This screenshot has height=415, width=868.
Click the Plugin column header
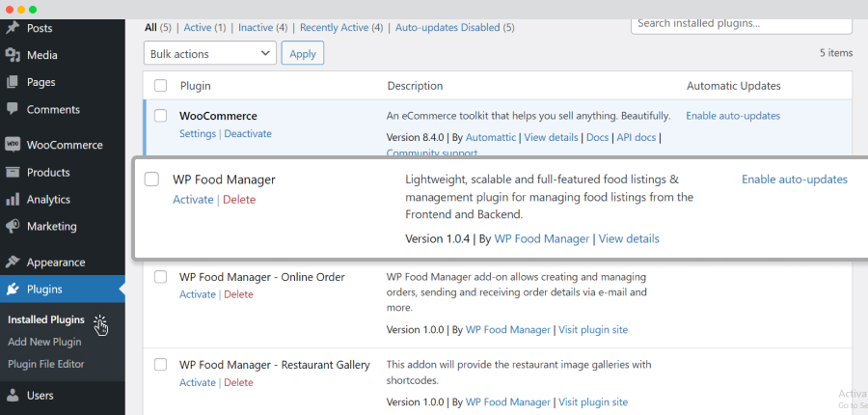point(196,86)
